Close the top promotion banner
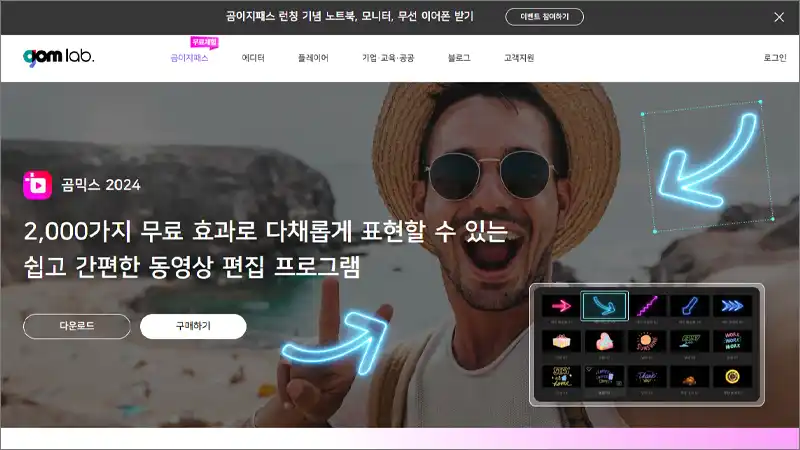The height and width of the screenshot is (450, 800). pyautogui.click(x=779, y=17)
